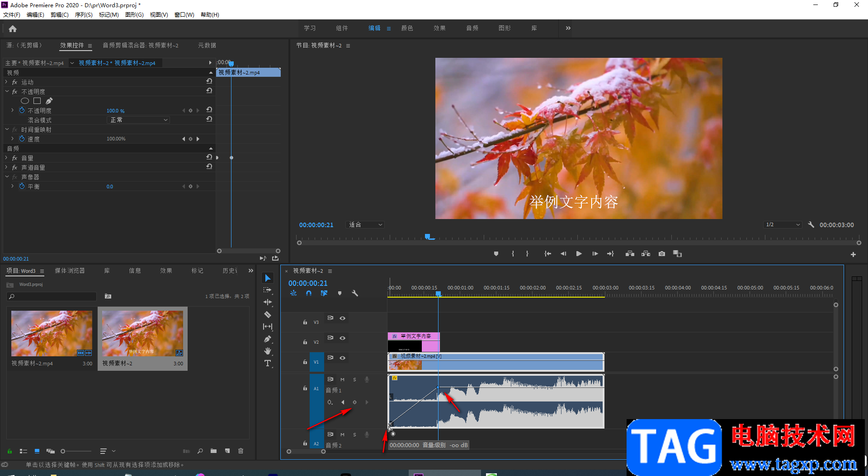This screenshot has height=476, width=868.
Task: Go to the Home screen icon
Action: (13, 28)
